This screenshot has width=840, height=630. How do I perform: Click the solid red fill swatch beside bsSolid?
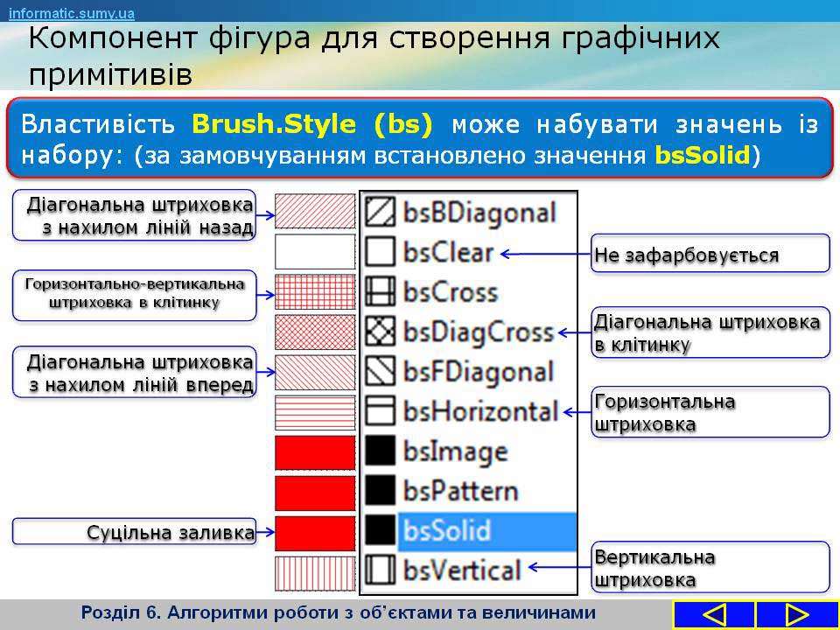[x=315, y=532]
